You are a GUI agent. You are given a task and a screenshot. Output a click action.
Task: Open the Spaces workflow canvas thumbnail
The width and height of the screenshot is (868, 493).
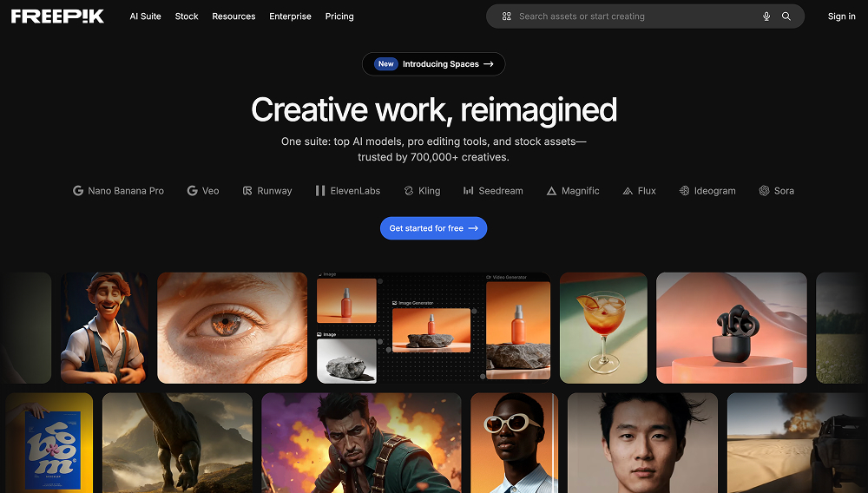coord(433,327)
